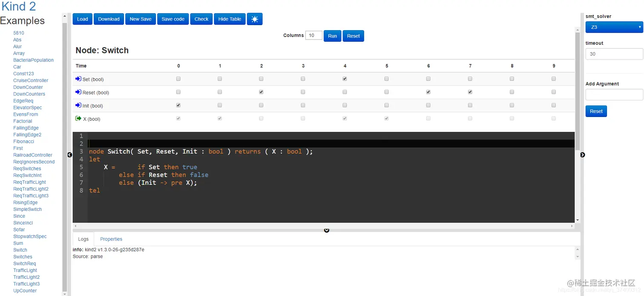Viewport: 644px width, 296px height.
Task: Focus the Add Argument input field
Action: pyautogui.click(x=614, y=95)
